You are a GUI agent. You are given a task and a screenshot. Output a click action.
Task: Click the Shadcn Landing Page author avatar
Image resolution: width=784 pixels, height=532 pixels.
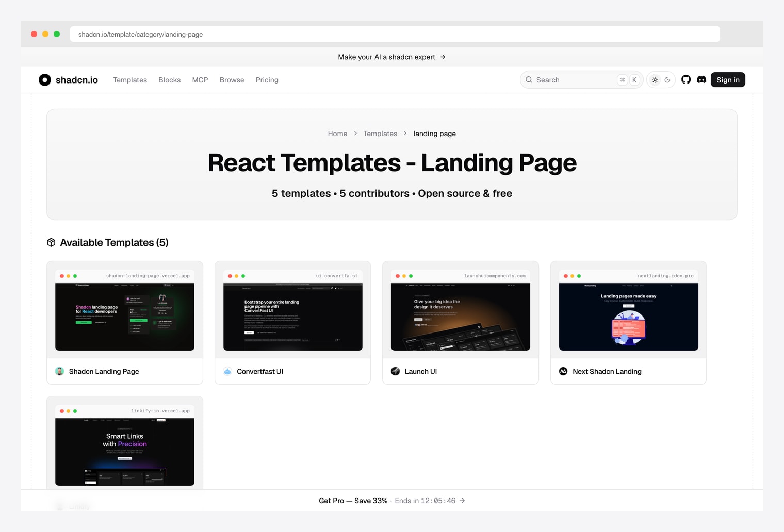pyautogui.click(x=60, y=371)
